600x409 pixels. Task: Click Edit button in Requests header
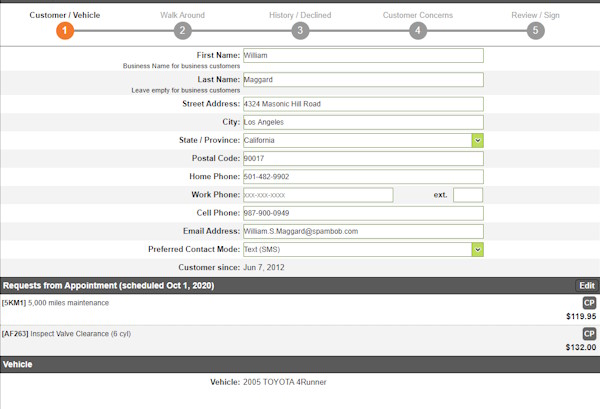tap(586, 286)
